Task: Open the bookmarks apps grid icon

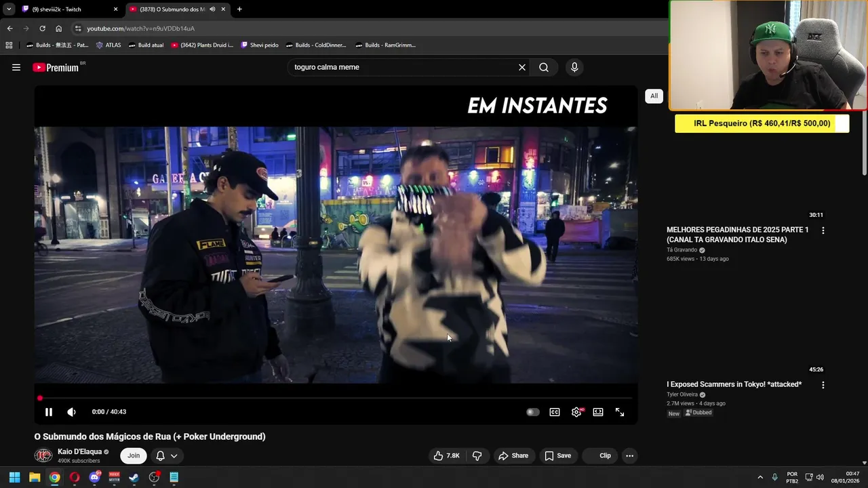Action: click(9, 45)
